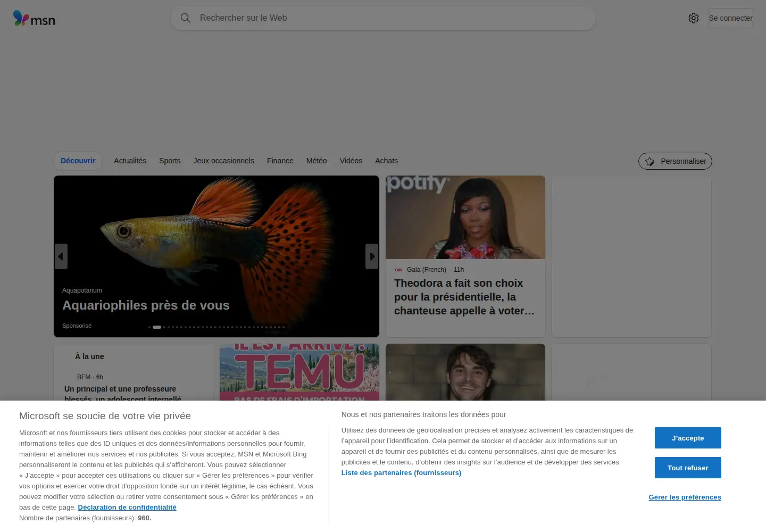Screen dimensions: 766x532
Task: Show previous carousel slide arrow
Action: (x=61, y=256)
